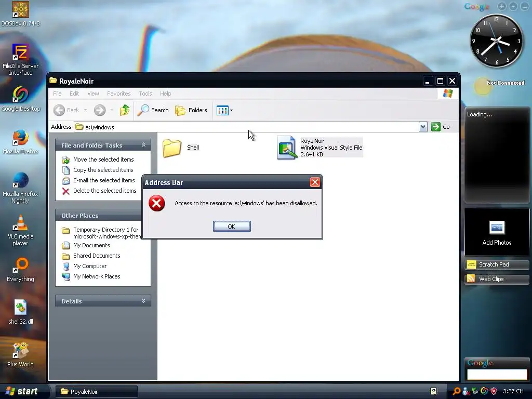Open My Computer in Other Places
Image resolution: width=532 pixels, height=399 pixels.
90,267
